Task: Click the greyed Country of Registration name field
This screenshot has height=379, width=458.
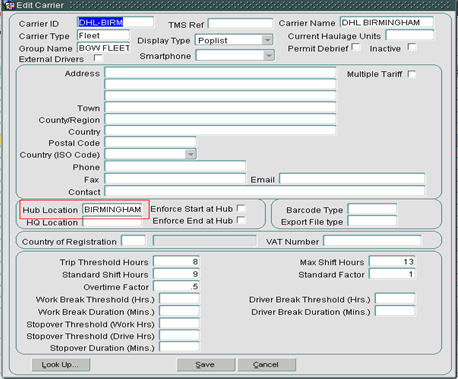Action: (205, 241)
